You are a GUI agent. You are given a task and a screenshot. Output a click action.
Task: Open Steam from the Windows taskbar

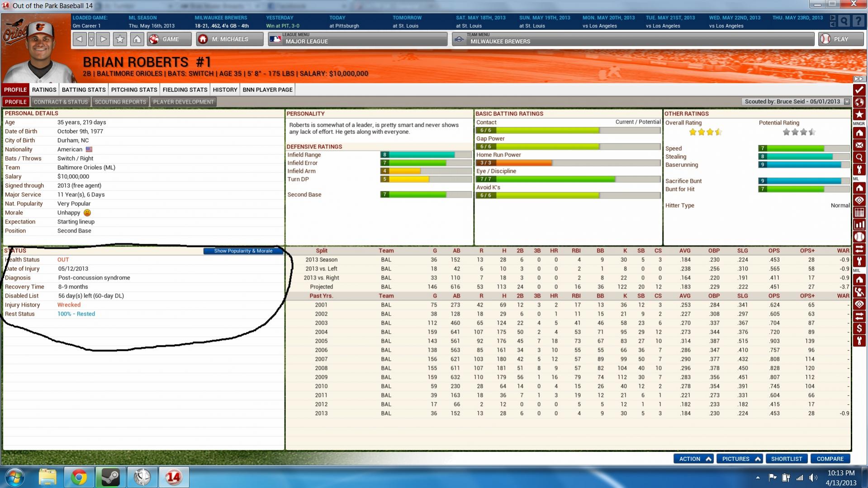point(110,477)
